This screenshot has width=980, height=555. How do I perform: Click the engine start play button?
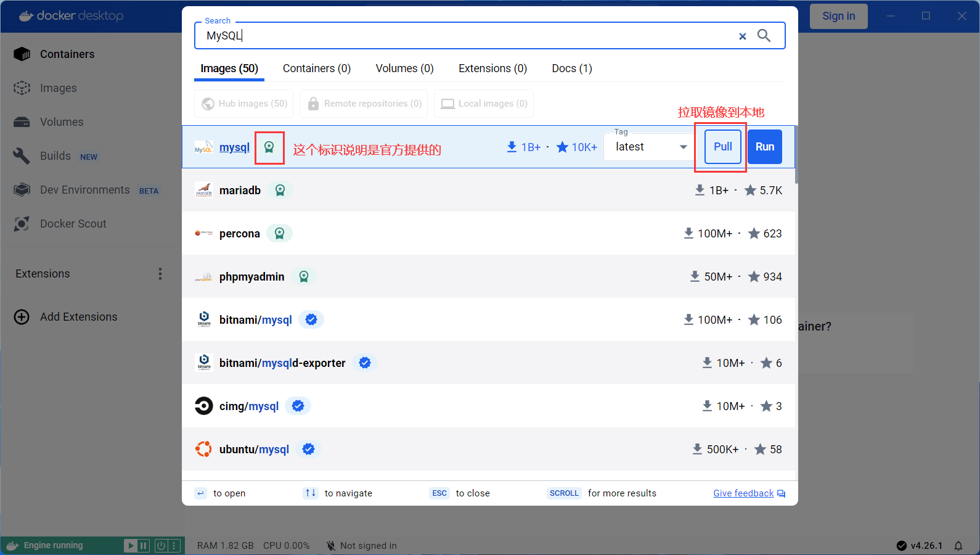130,546
